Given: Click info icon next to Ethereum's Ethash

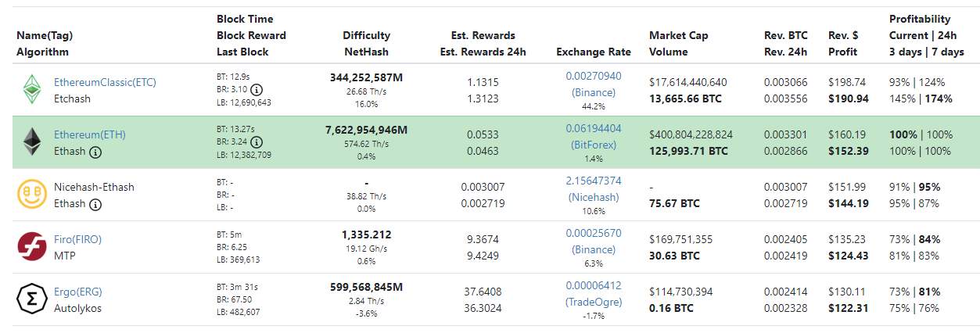Looking at the screenshot, I should [x=95, y=152].
